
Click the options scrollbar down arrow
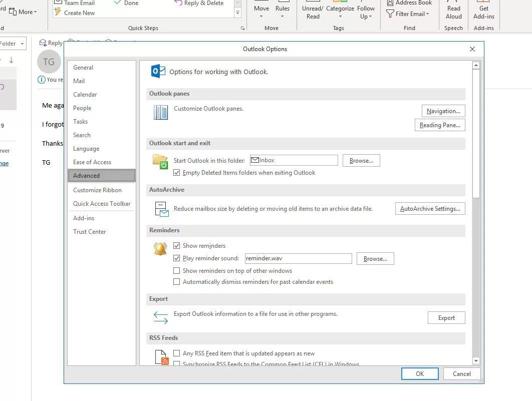[x=476, y=361]
